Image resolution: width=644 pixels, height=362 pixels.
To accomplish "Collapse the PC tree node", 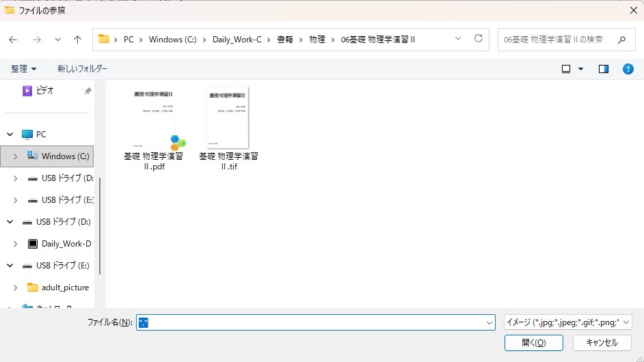I will 10,135.
